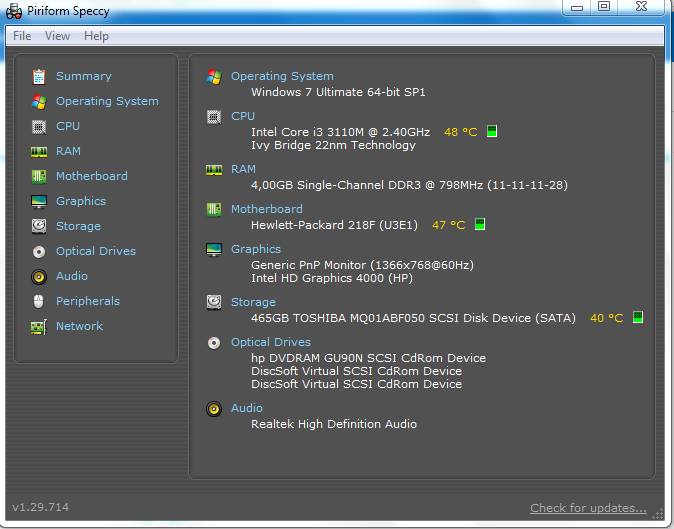Switch to Graphics section in sidebar
Screen dimensions: 674x529
(81, 201)
